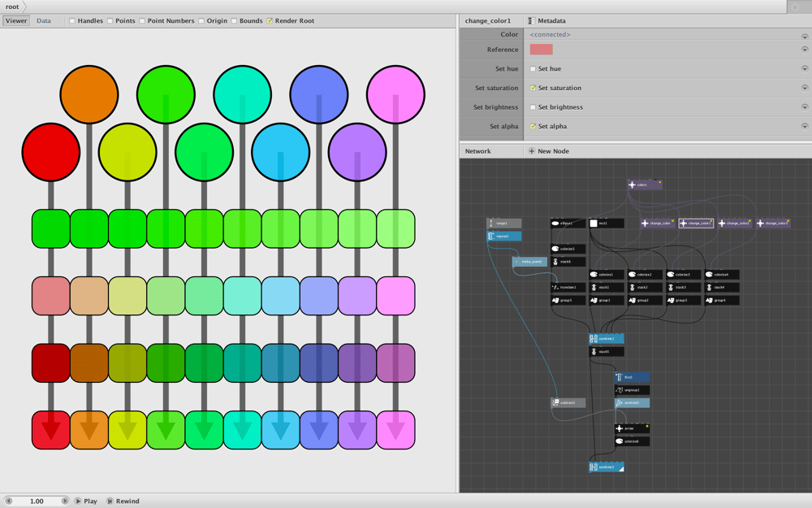812x508 pixels.
Task: Select the colorize4 node
Action: point(722,275)
